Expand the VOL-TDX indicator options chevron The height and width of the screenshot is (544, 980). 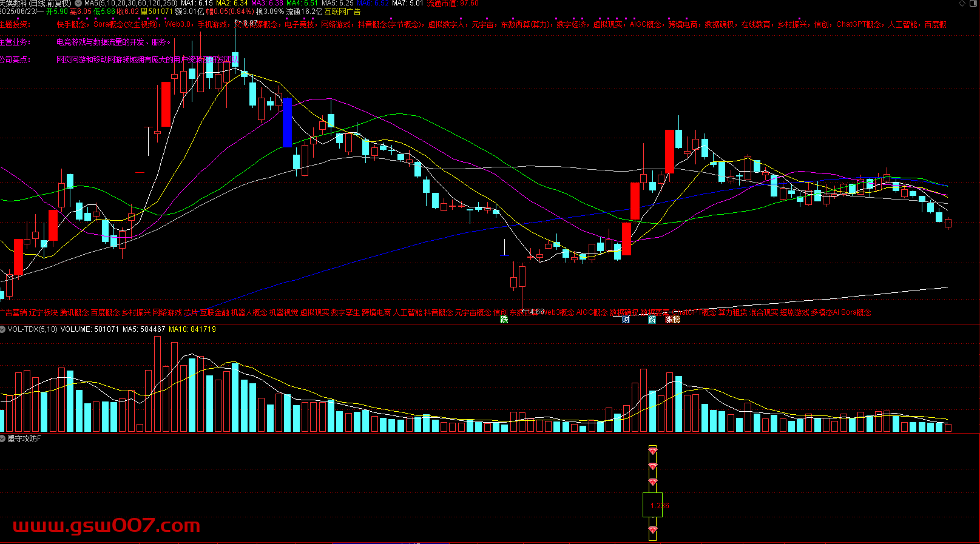coord(3,329)
